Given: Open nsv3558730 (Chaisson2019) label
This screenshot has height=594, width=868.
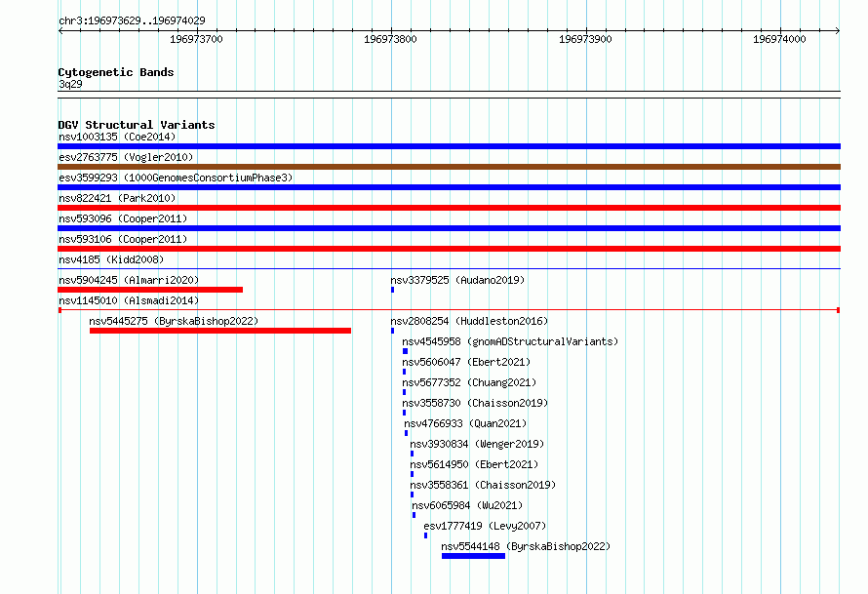Looking at the screenshot, I should point(475,403).
